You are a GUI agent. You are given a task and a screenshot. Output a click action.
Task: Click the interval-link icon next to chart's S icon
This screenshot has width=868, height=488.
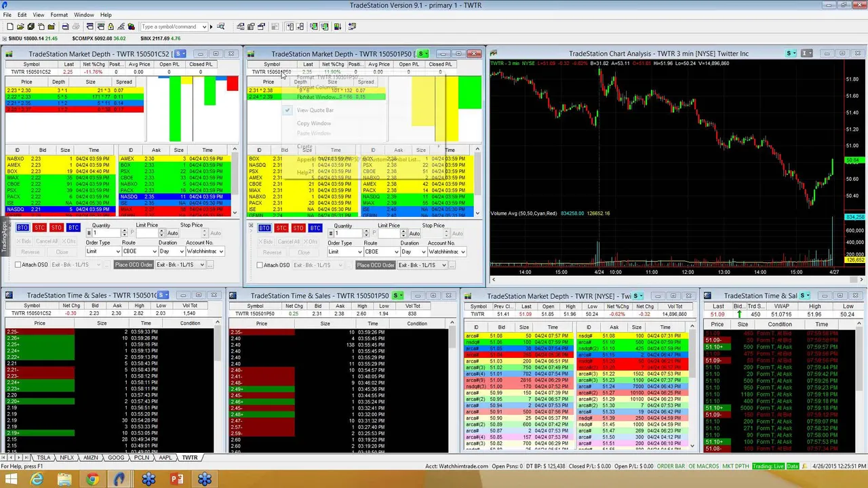pyautogui.click(x=806, y=54)
